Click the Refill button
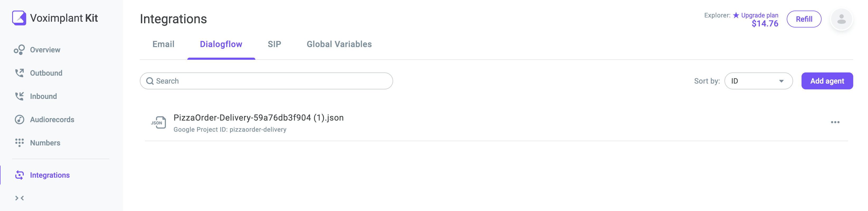Viewport: 868px width, 211px height. [804, 19]
